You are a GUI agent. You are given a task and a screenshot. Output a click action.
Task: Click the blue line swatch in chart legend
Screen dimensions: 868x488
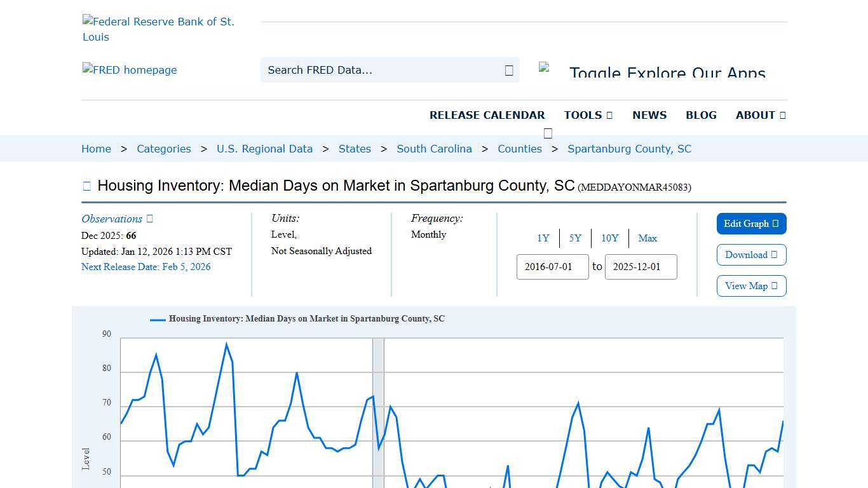tap(156, 319)
